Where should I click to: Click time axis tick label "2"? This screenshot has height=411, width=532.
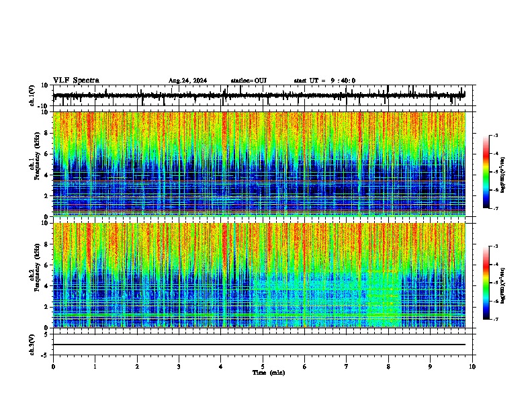pyautogui.click(x=137, y=367)
